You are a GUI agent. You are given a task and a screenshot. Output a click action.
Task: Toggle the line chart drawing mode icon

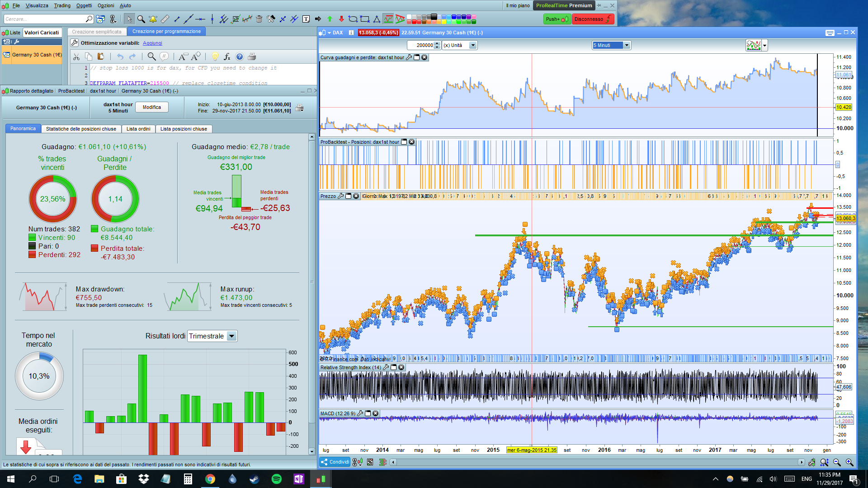pos(388,19)
